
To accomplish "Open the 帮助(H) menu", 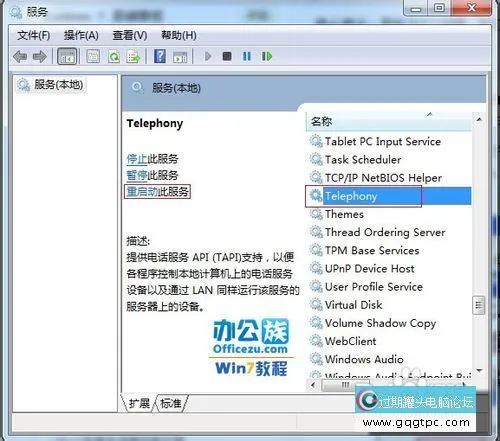I will pyautogui.click(x=179, y=35).
